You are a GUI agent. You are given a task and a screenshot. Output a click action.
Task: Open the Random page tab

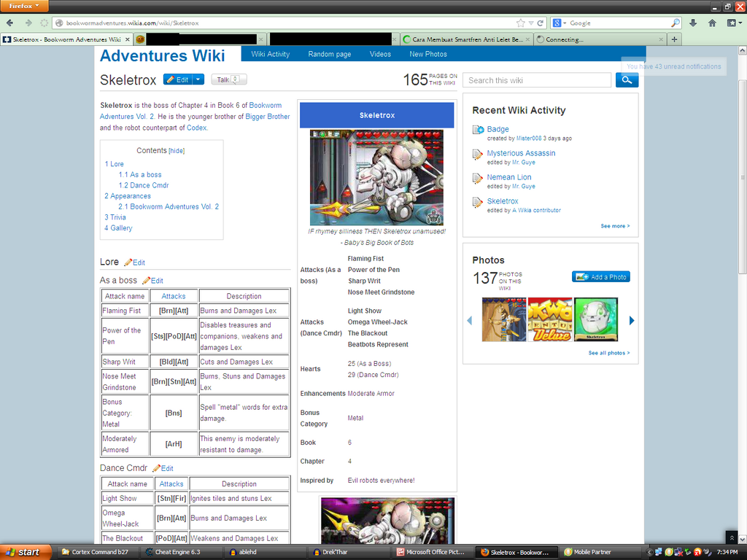click(330, 54)
